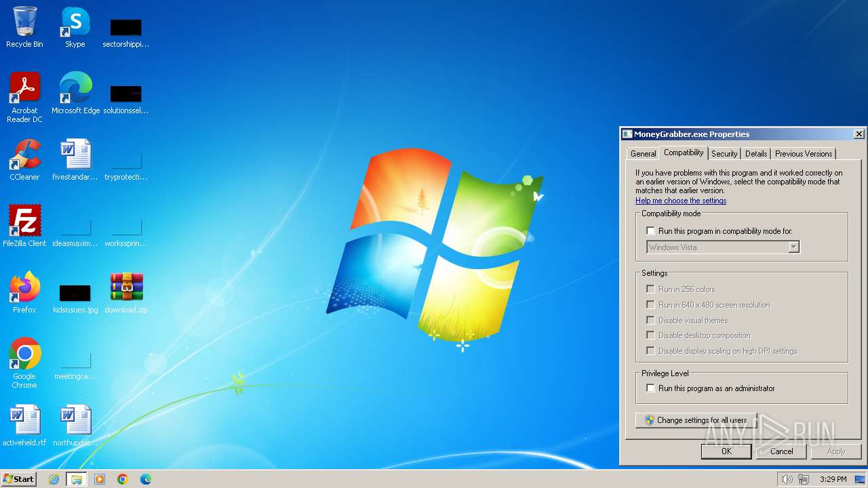Close the MoneyGrabber.exe Properties dialog
This screenshot has width=868, height=488.
pos(859,134)
